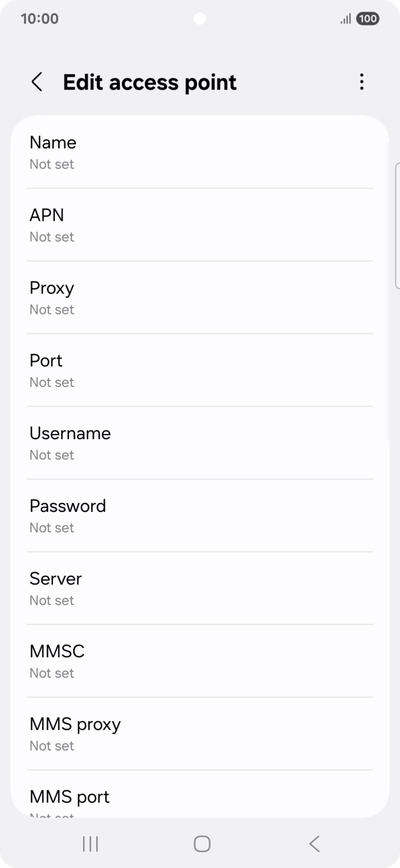Image resolution: width=400 pixels, height=868 pixels.
Task: Tap the back arrow beside Edit access point
Action: point(37,82)
